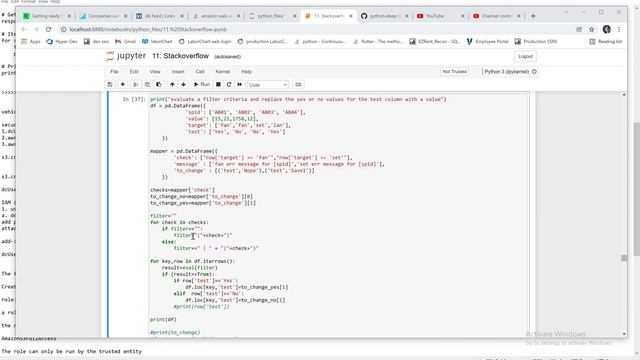The width and height of the screenshot is (640, 360).
Task: Rename notebook title 11. Stackoverflow
Action: [180, 56]
